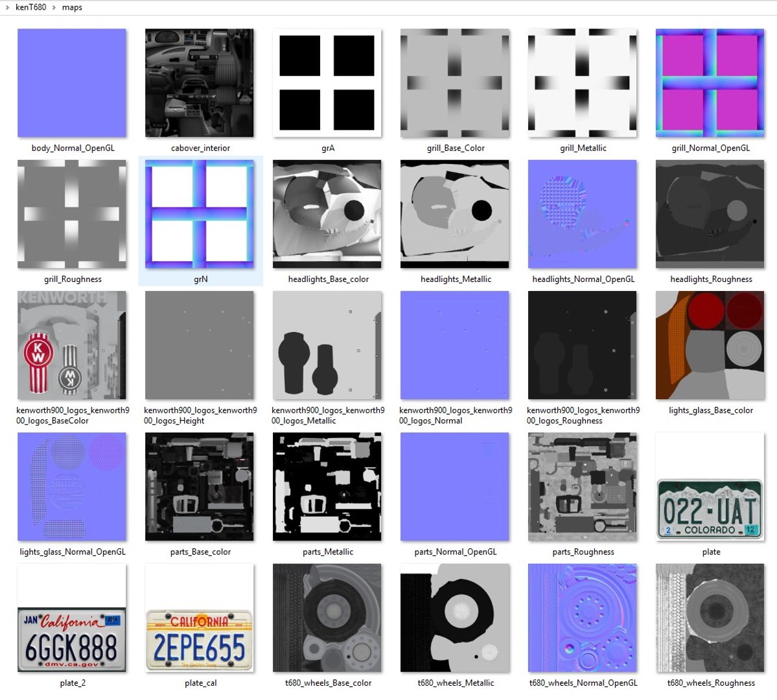Select the headlights_Normal_OpenGL thumbnail

pos(582,214)
